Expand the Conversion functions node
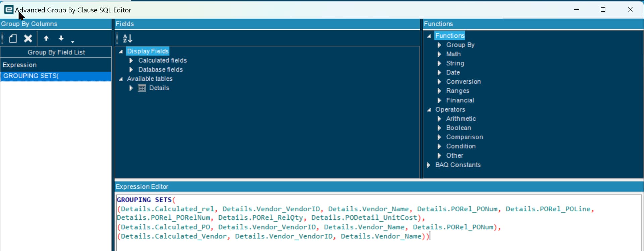 439,82
